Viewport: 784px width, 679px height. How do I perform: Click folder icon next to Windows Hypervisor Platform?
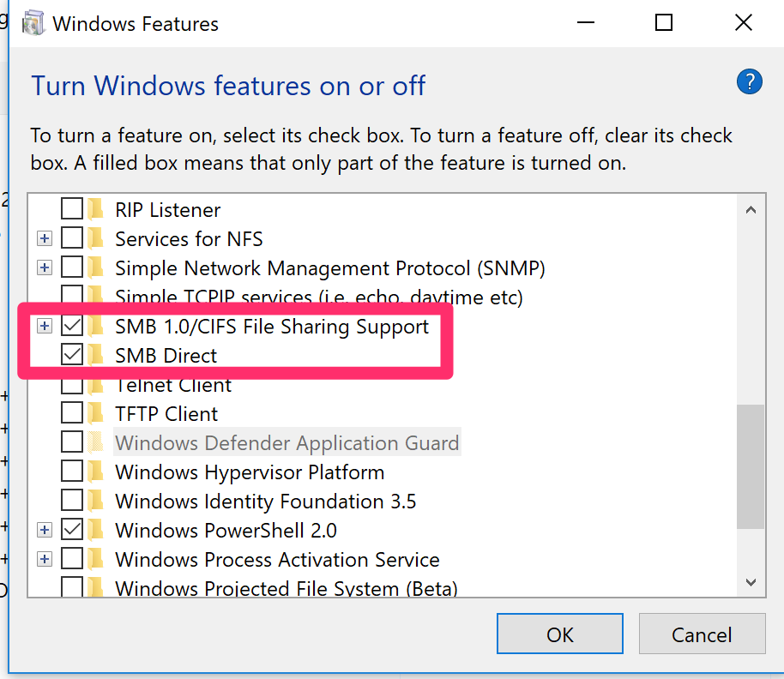96,472
